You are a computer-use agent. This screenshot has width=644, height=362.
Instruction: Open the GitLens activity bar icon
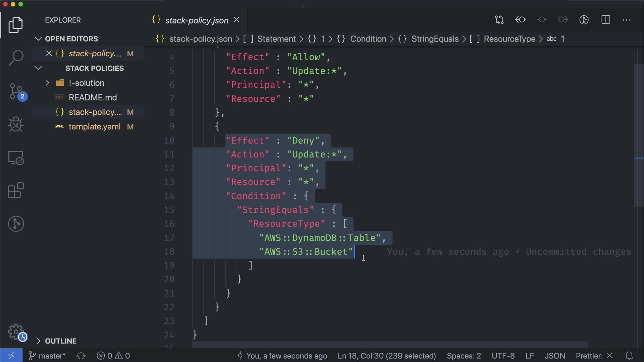point(16,224)
